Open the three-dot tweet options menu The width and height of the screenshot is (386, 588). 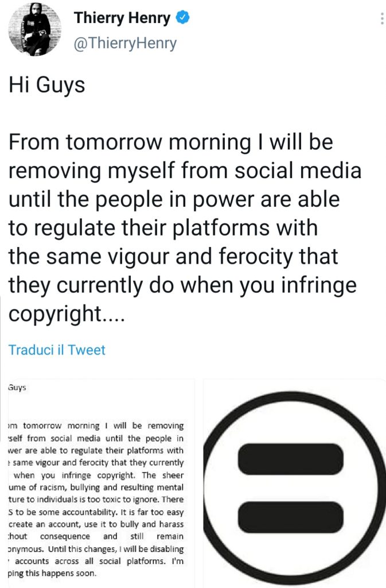tap(381, 19)
